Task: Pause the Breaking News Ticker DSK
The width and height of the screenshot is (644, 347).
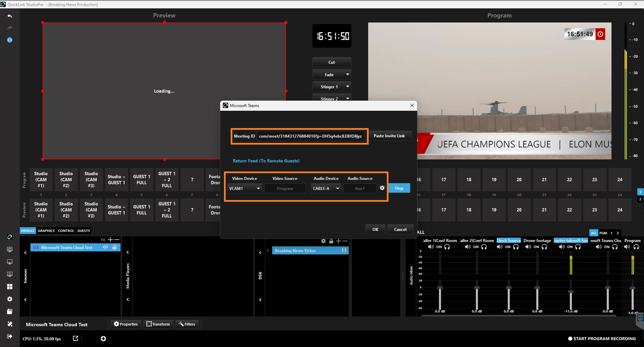Action: (x=344, y=250)
